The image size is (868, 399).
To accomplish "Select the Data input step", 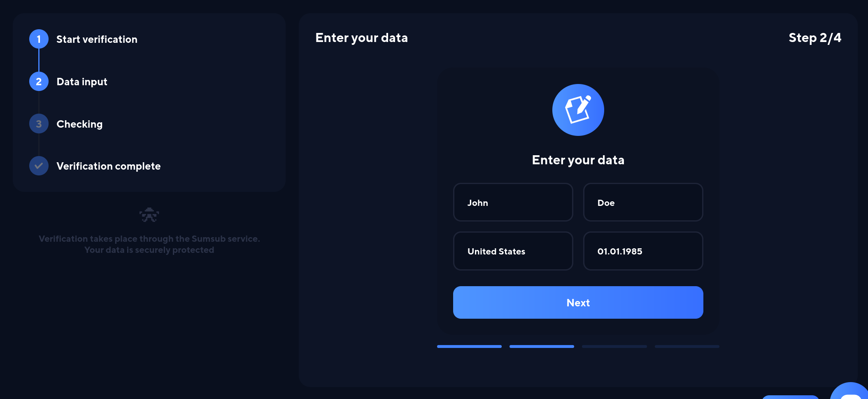I will click(x=82, y=82).
